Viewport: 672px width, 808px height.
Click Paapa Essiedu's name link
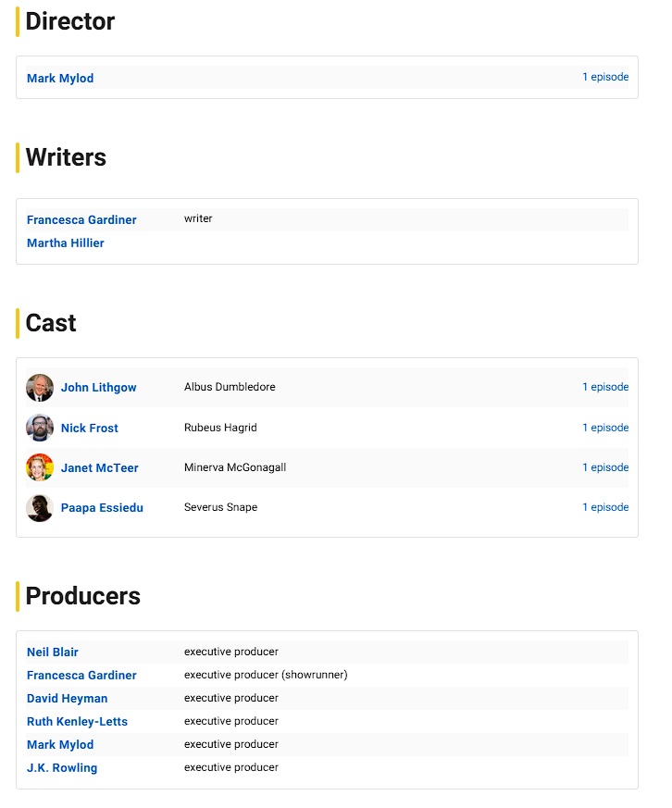(102, 508)
